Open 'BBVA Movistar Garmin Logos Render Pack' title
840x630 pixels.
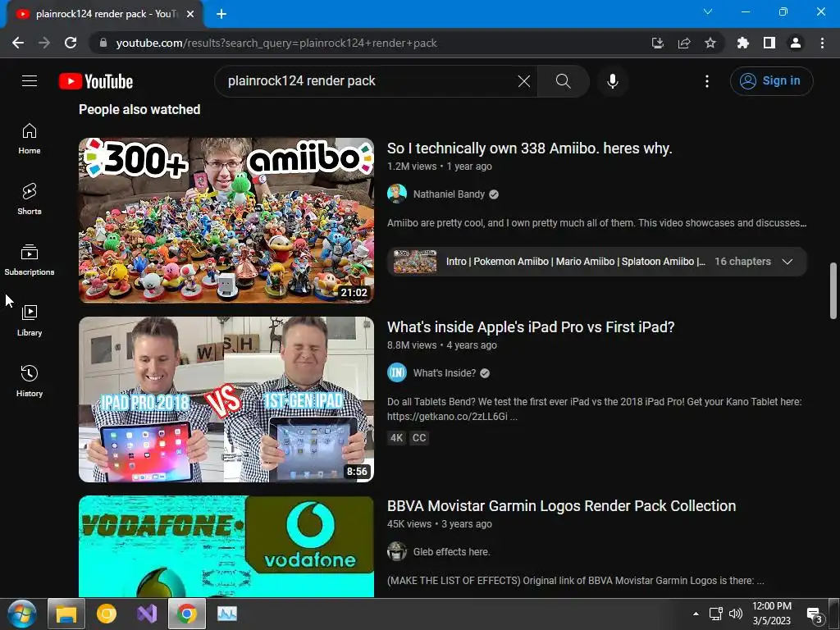561,506
